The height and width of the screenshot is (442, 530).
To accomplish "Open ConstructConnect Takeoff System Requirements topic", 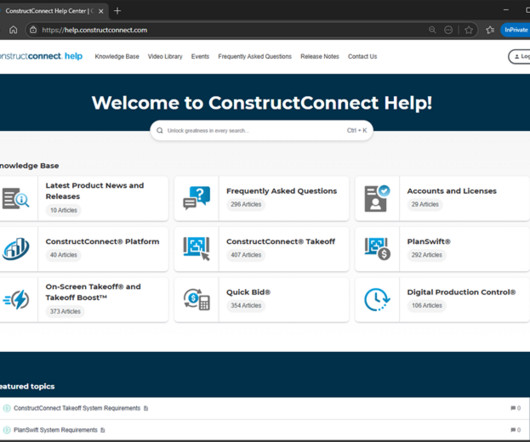I will (x=77, y=408).
